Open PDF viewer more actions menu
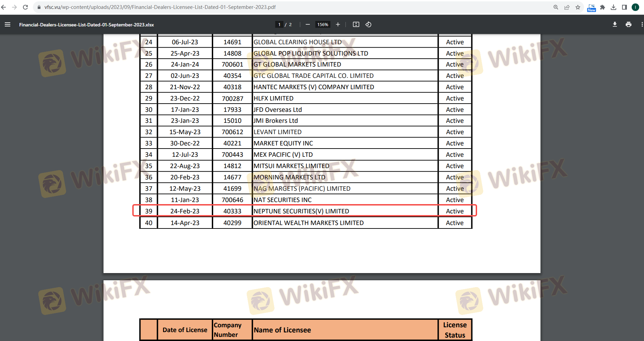This screenshot has height=341, width=644. point(642,24)
